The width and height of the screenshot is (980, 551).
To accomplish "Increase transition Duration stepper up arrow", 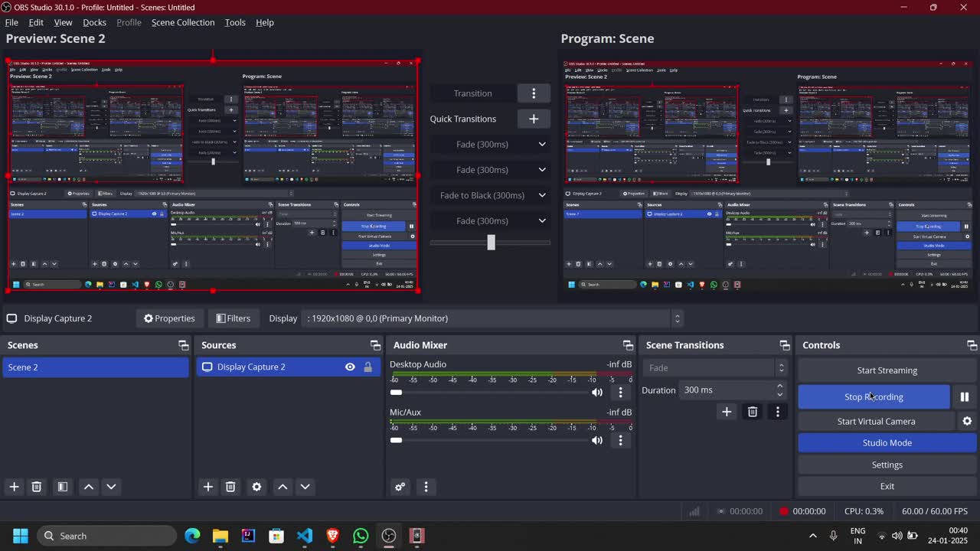I will pyautogui.click(x=780, y=386).
